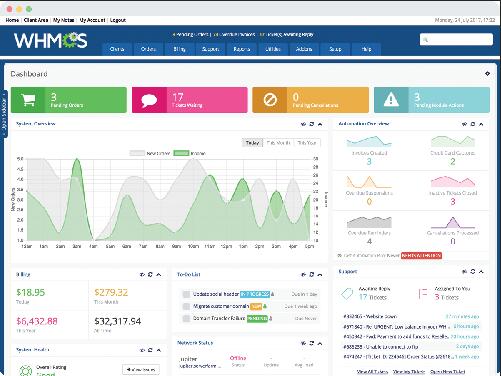
Task: Collapse the To-Do List panel
Action: (320, 275)
